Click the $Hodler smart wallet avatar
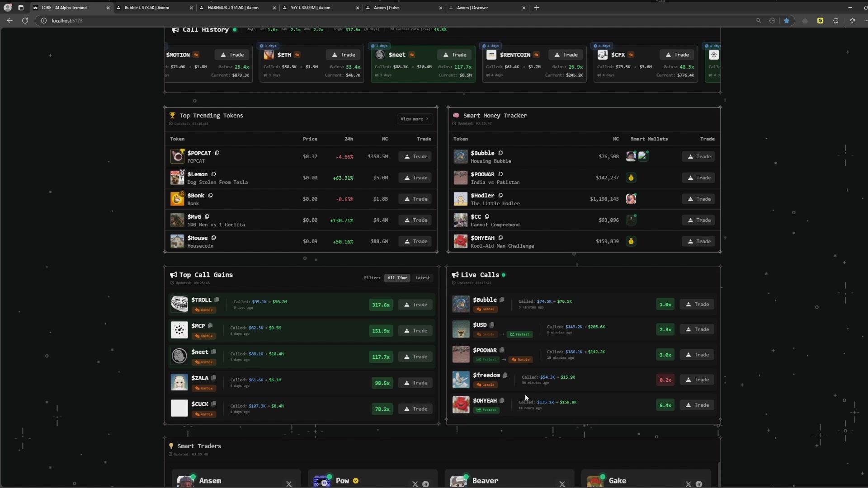Image resolution: width=868 pixels, height=488 pixels. coord(631,199)
